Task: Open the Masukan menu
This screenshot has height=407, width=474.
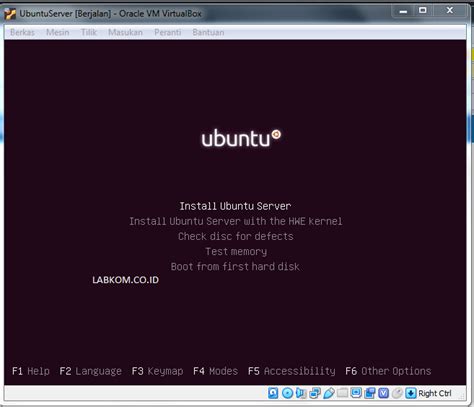Action: click(125, 32)
